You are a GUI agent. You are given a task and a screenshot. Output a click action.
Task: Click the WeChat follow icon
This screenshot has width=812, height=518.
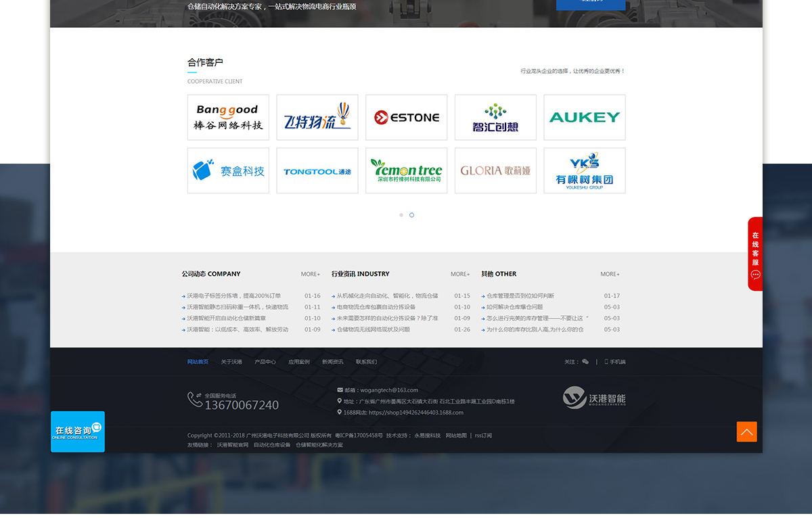click(x=585, y=362)
